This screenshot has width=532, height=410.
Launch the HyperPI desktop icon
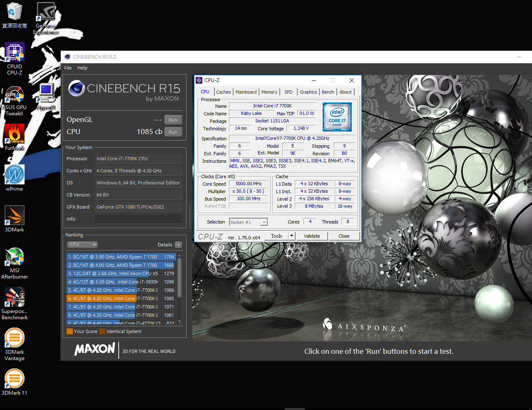pyautogui.click(x=46, y=96)
